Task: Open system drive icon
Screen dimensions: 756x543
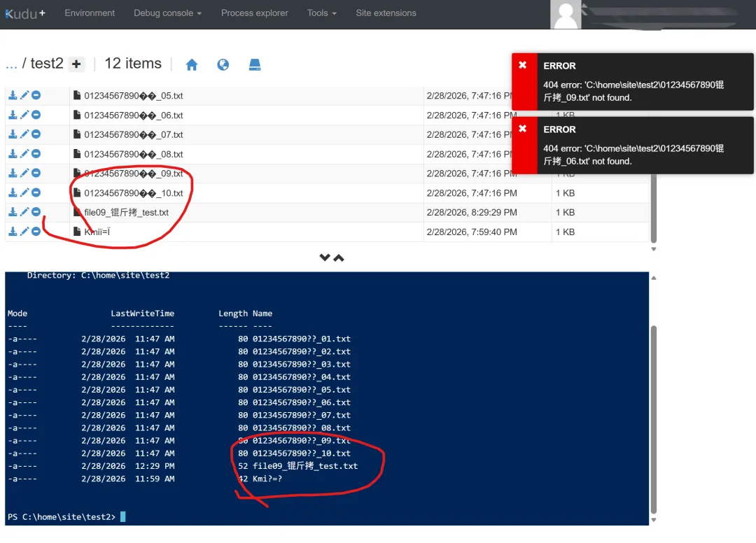Action: [x=255, y=64]
